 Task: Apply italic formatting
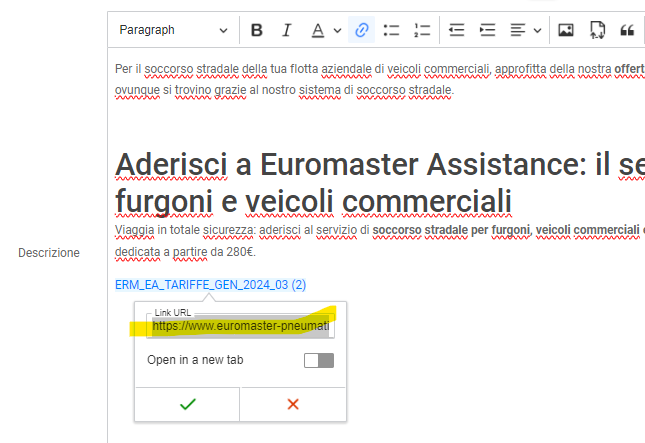(x=287, y=30)
